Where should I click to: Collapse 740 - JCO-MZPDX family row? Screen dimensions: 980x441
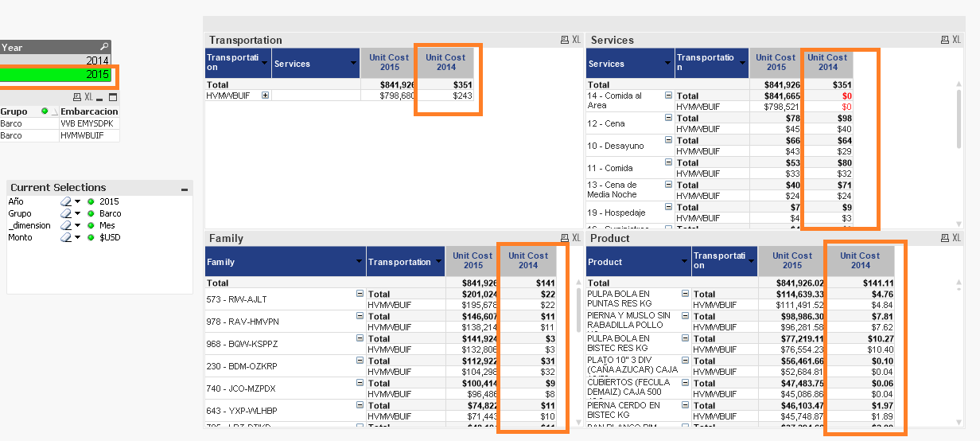tap(360, 382)
